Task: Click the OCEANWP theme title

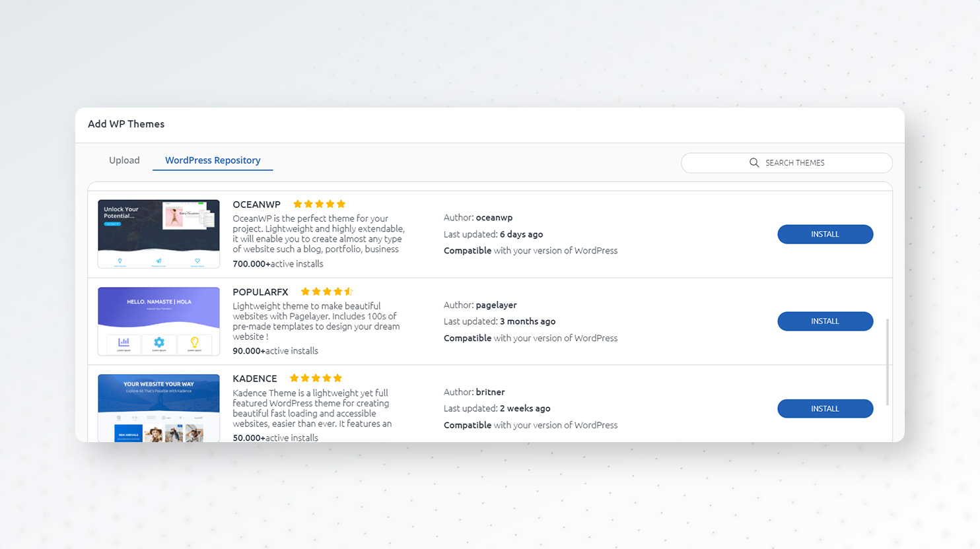Action: [x=256, y=205]
